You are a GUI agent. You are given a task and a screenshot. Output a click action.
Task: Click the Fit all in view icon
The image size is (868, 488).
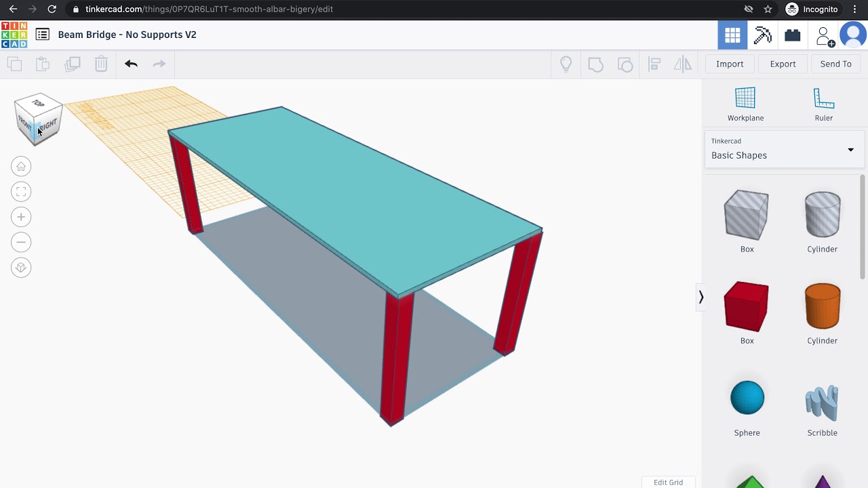(x=21, y=192)
